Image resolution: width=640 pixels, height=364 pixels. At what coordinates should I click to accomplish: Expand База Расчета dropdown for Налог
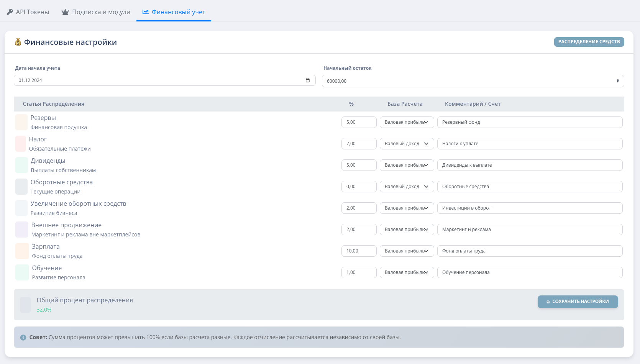click(x=407, y=144)
